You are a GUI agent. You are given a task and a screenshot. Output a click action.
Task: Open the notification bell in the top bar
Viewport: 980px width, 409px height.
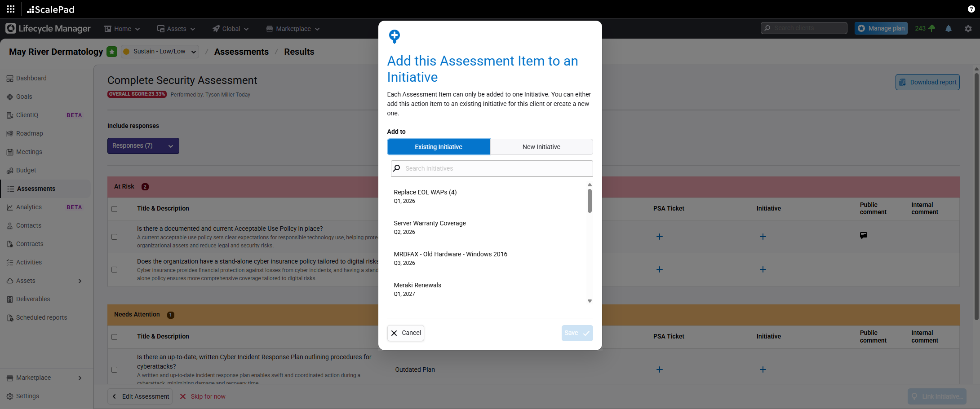(x=948, y=28)
